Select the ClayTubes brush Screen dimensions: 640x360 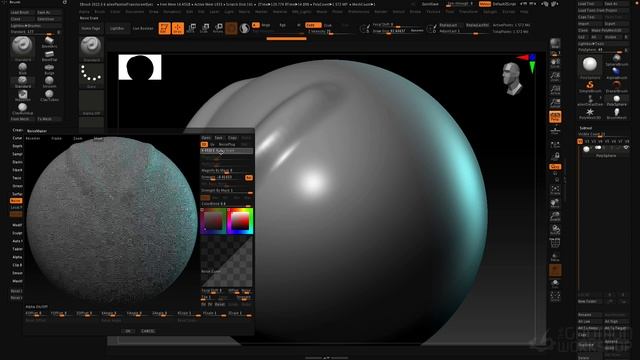click(x=49, y=96)
